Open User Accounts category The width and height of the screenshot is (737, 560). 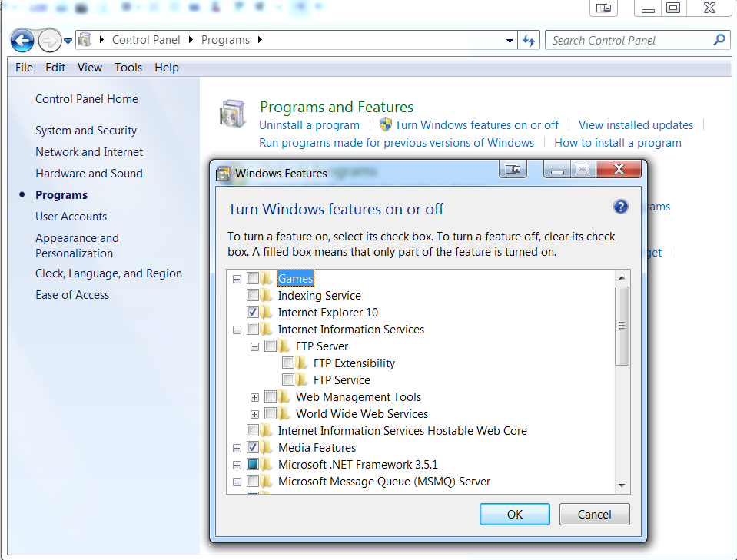point(71,217)
